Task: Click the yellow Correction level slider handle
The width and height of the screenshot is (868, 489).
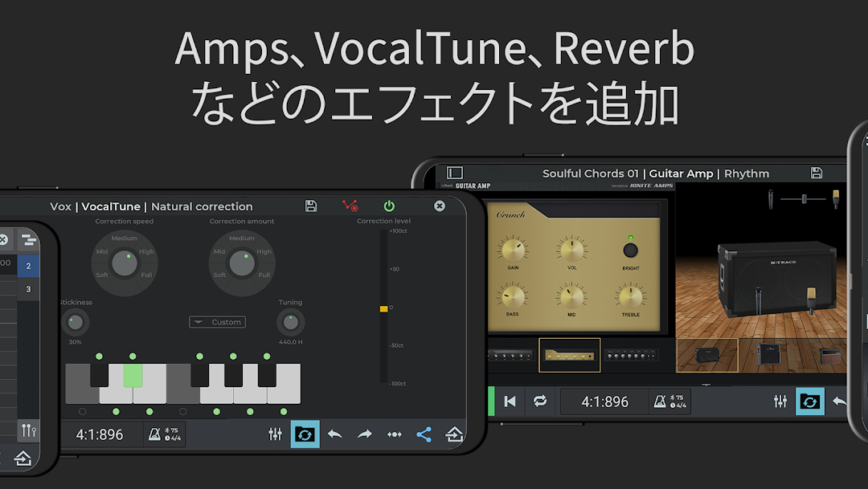Action: tap(383, 308)
